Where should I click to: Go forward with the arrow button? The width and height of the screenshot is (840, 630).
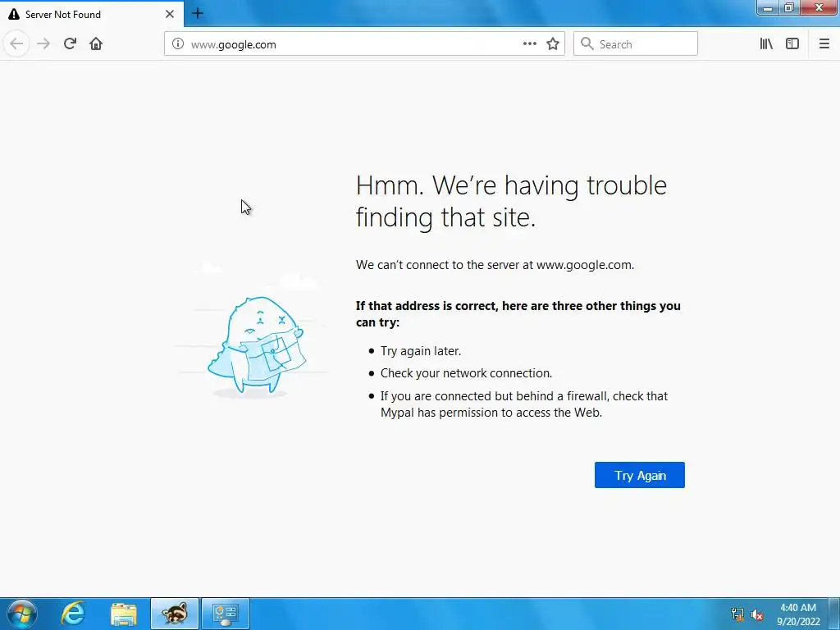pos(43,44)
